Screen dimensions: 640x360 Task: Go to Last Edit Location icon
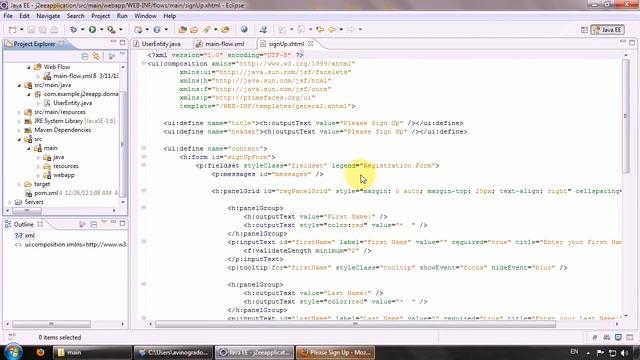320,29
